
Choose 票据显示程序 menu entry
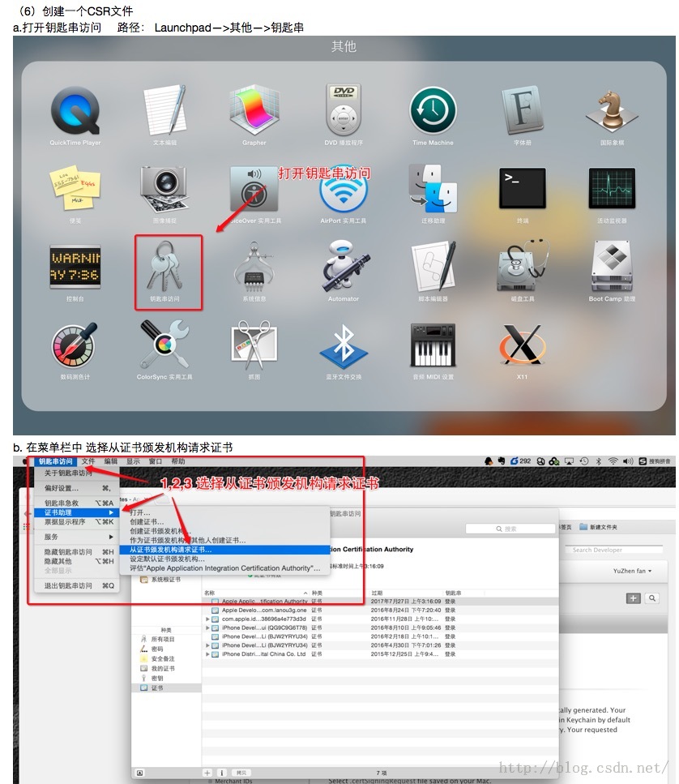pos(76,522)
